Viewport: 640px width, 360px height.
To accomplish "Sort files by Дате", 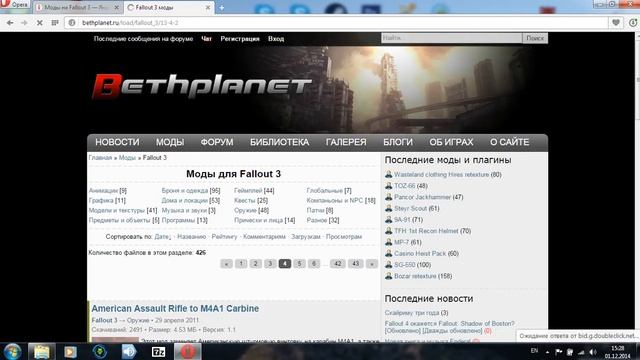I will [x=162, y=237].
